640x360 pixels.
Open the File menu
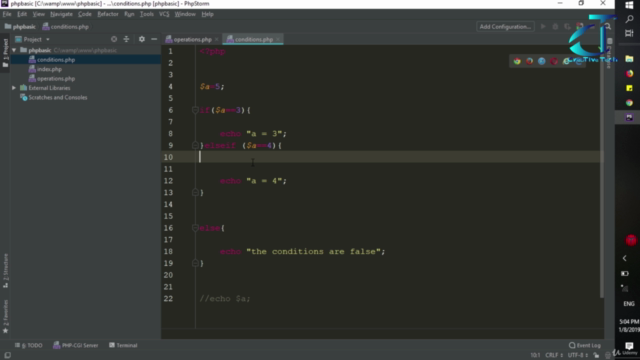[7, 14]
